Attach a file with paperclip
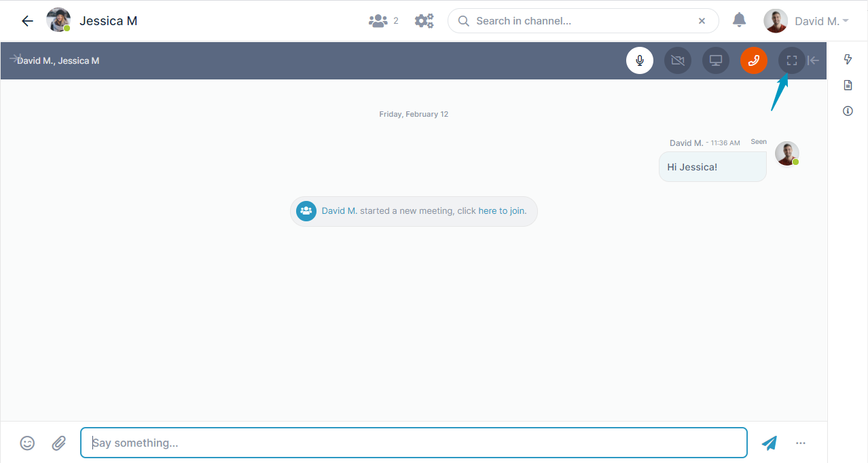868x463 pixels. (x=59, y=443)
